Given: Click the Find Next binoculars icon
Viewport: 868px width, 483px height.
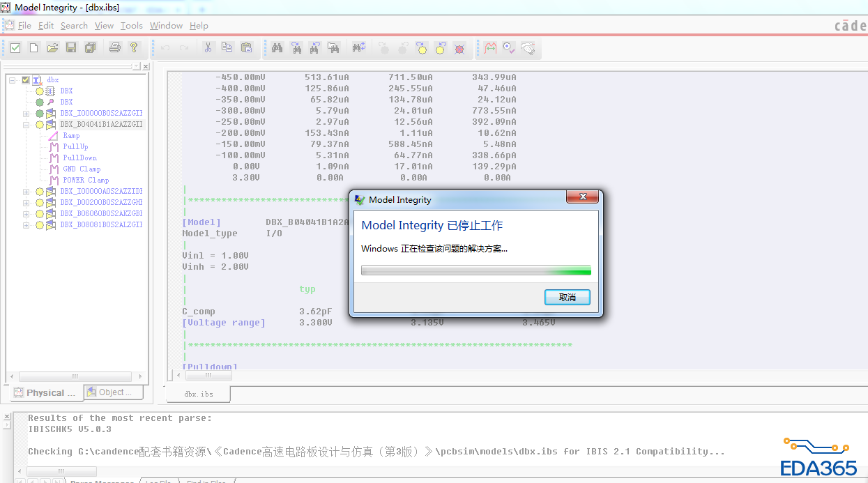Looking at the screenshot, I should tap(296, 48).
